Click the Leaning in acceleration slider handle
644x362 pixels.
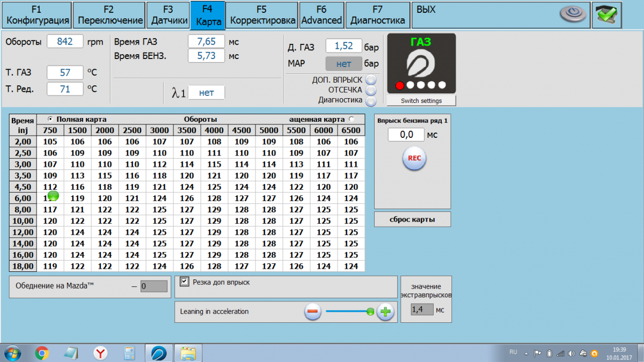pyautogui.click(x=370, y=312)
